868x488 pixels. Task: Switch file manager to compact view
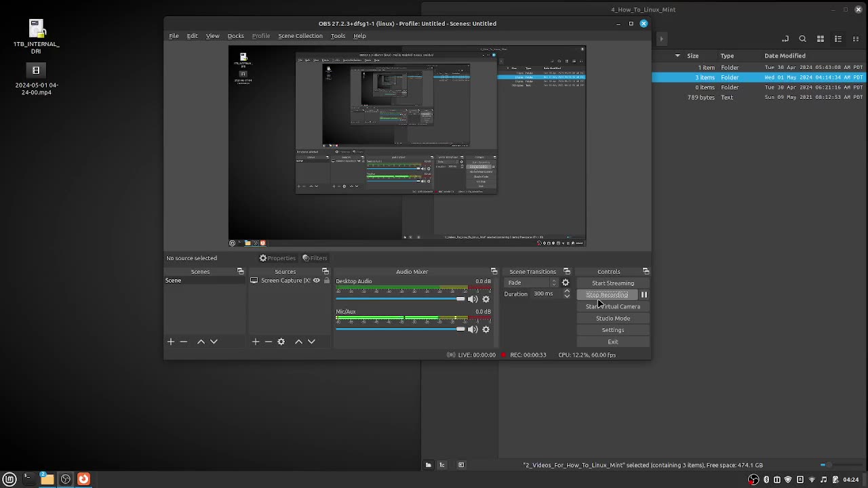(x=856, y=39)
